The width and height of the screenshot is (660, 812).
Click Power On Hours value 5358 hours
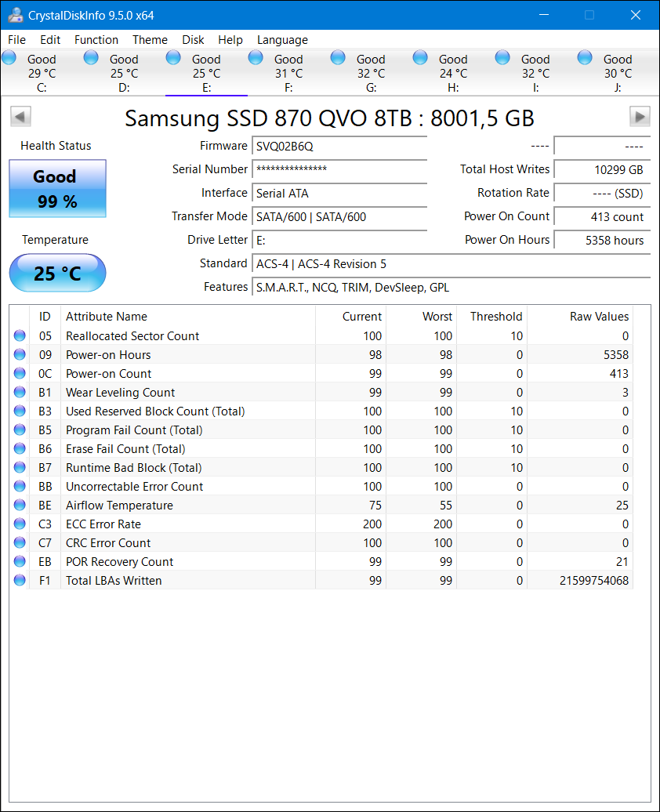(x=602, y=241)
